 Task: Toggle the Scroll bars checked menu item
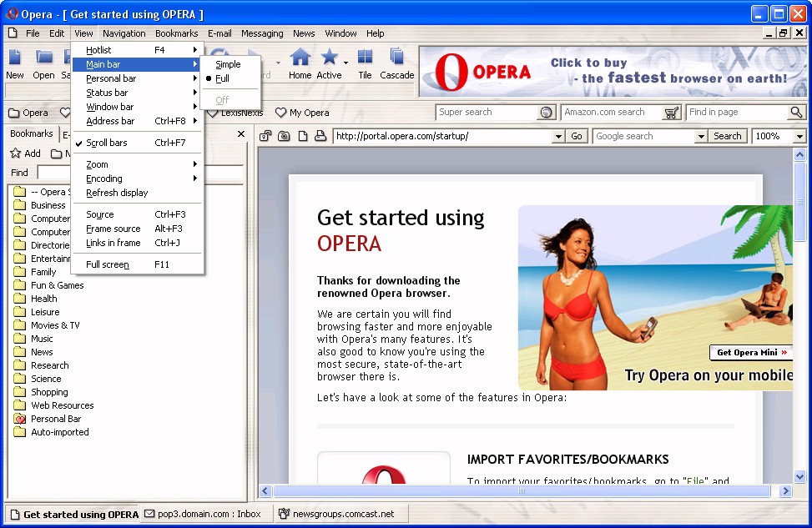[x=137, y=143]
